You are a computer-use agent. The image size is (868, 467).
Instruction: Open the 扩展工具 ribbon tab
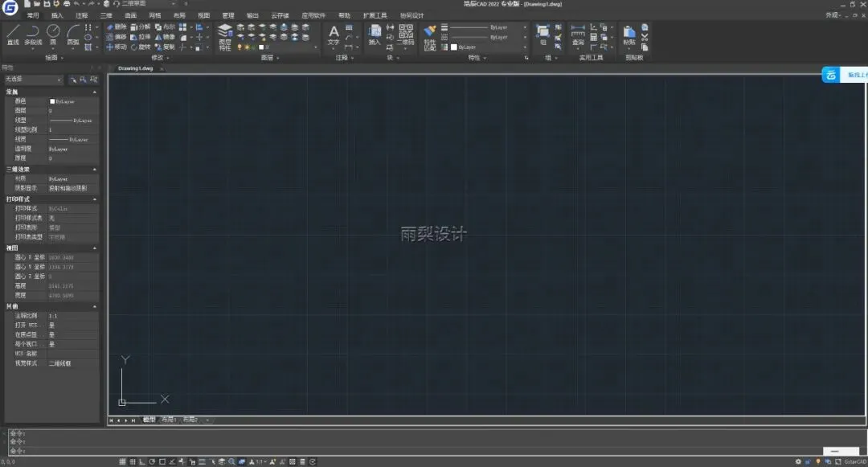point(375,15)
